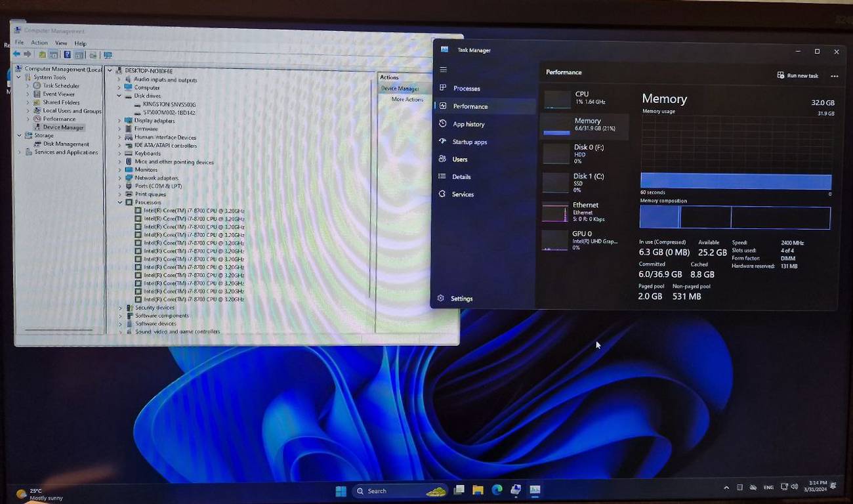Collapse the Disk drives device category
The image size is (853, 504).
[119, 96]
